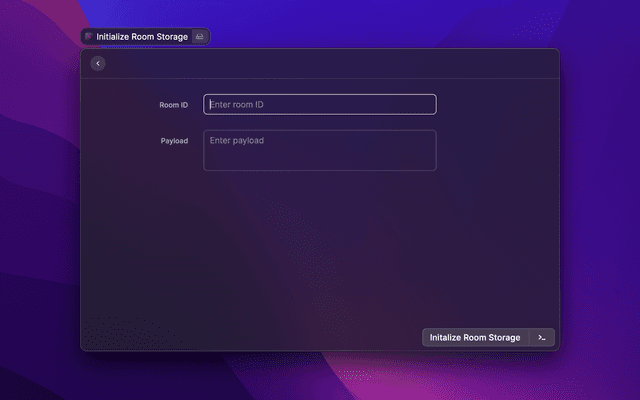
Task: Select the small icon right of the title text
Action: (200, 36)
